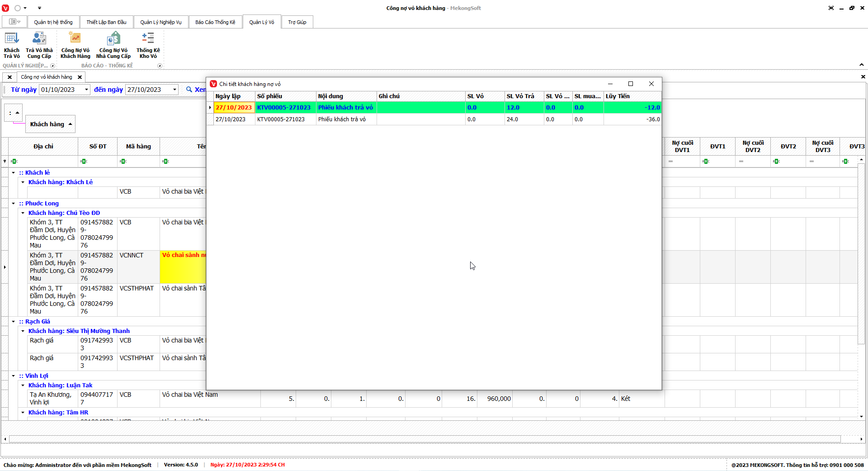Sort by Lũy Tiến column header
868x471 pixels.
632,96
